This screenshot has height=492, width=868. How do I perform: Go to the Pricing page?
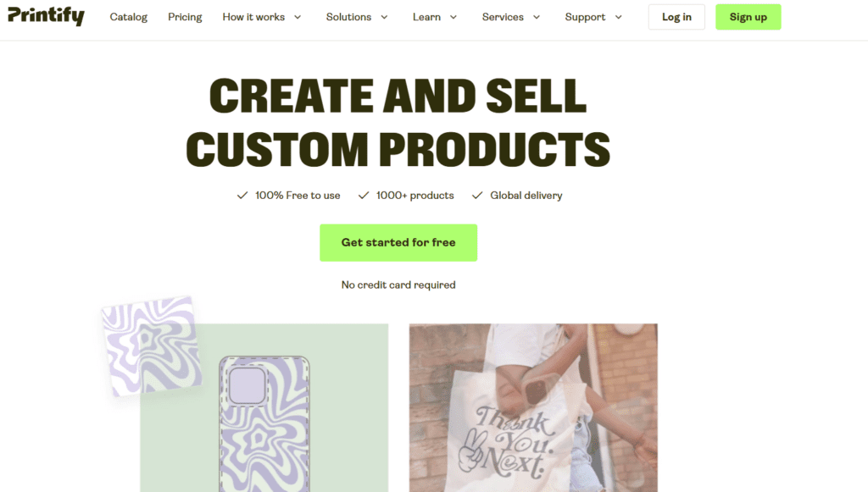tap(185, 17)
